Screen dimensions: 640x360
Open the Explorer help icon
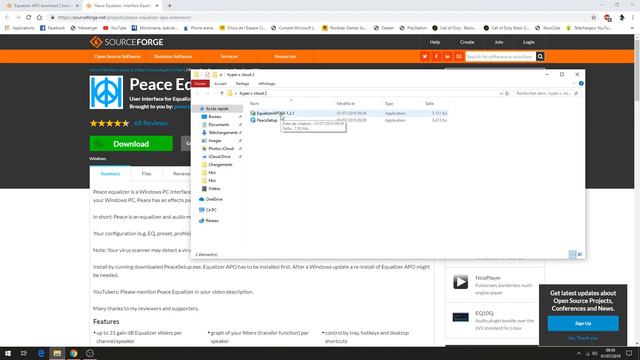pyautogui.click(x=581, y=84)
